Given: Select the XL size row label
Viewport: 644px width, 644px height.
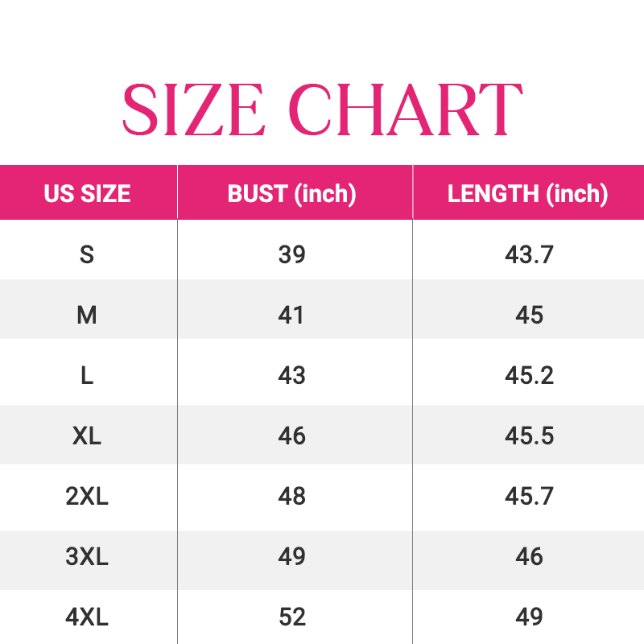Looking at the screenshot, I should 87,436.
